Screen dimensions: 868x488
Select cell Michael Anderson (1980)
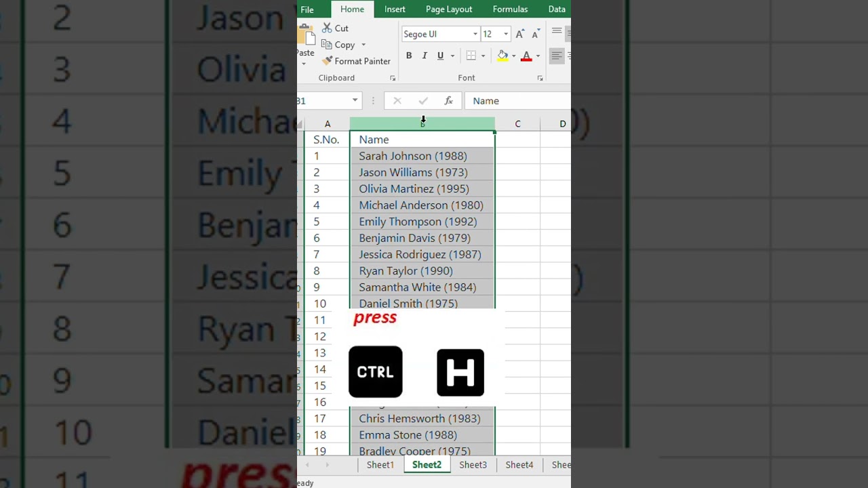(x=422, y=205)
